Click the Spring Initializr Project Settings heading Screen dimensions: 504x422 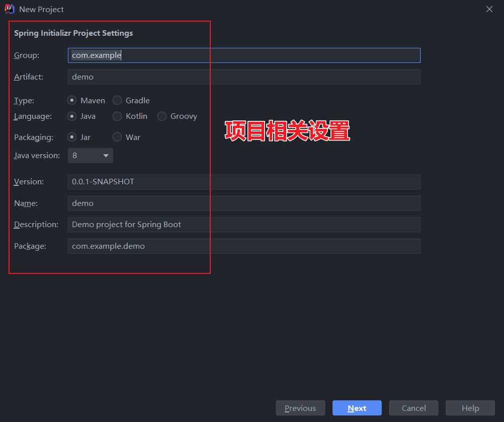pos(73,33)
